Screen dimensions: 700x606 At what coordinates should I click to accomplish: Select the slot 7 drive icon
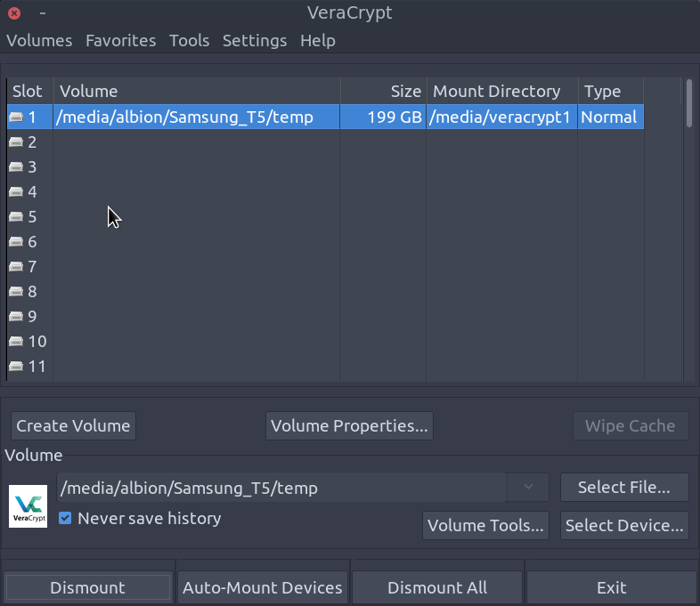pyautogui.click(x=16, y=267)
